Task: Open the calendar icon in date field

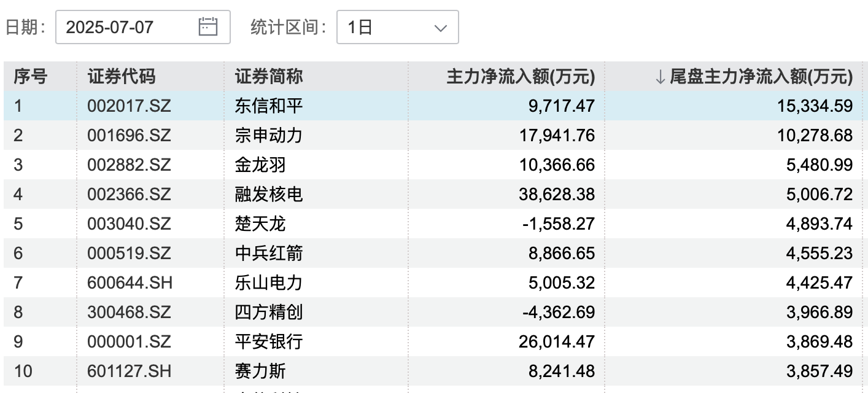Action: point(208,26)
